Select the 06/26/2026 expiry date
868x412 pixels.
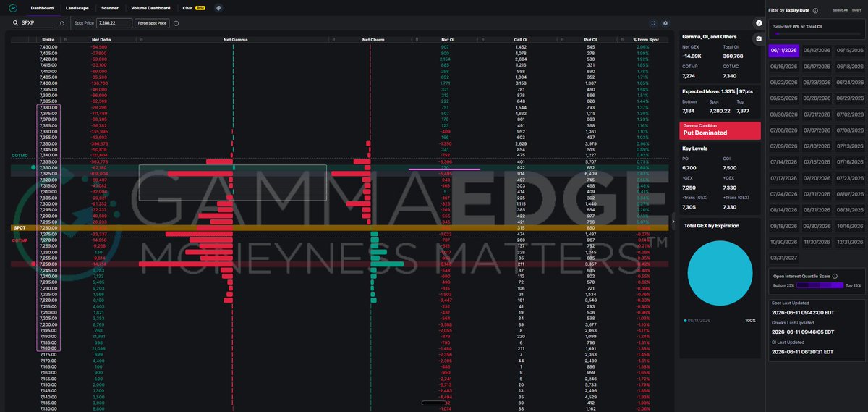click(815, 98)
